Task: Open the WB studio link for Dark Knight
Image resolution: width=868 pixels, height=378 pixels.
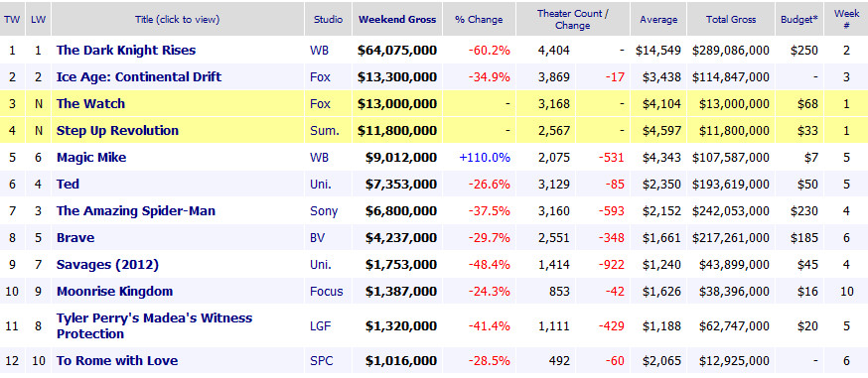Action: tap(319, 51)
